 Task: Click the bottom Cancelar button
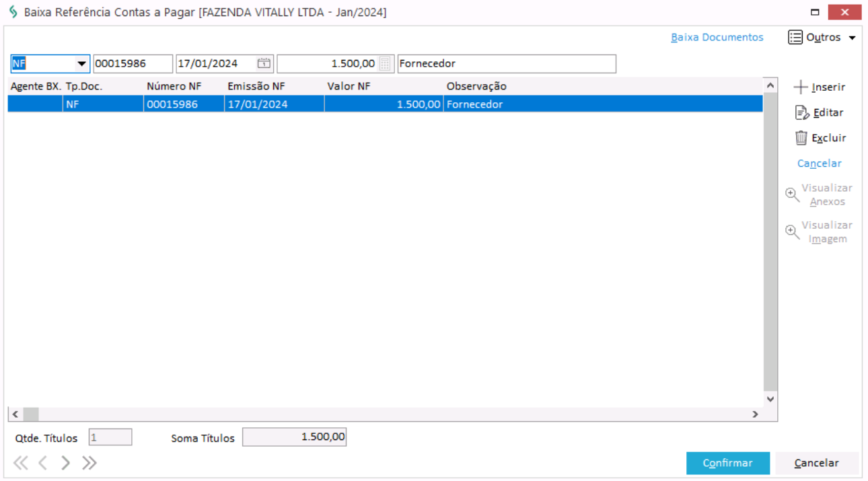pos(817,463)
